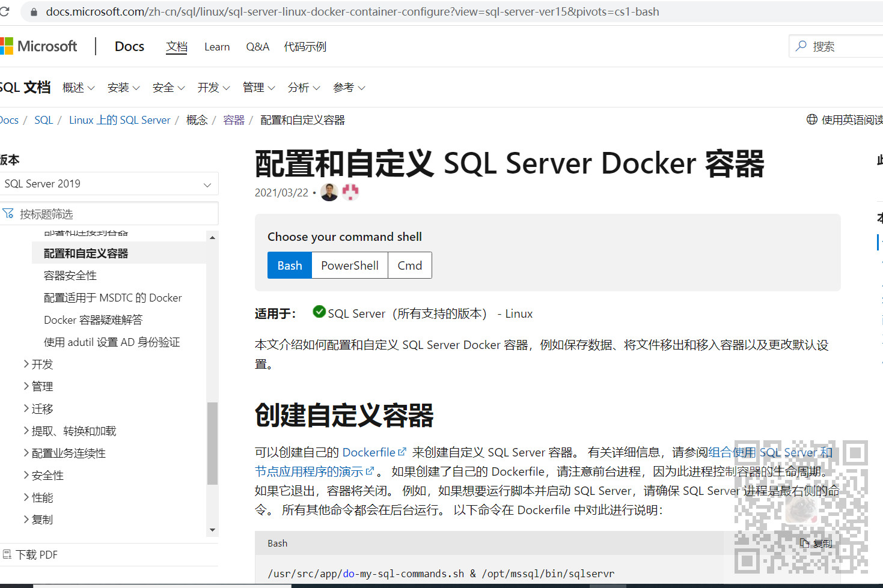This screenshot has height=588, width=883.
Task: Reload page with the refresh icon
Action: (x=4, y=11)
